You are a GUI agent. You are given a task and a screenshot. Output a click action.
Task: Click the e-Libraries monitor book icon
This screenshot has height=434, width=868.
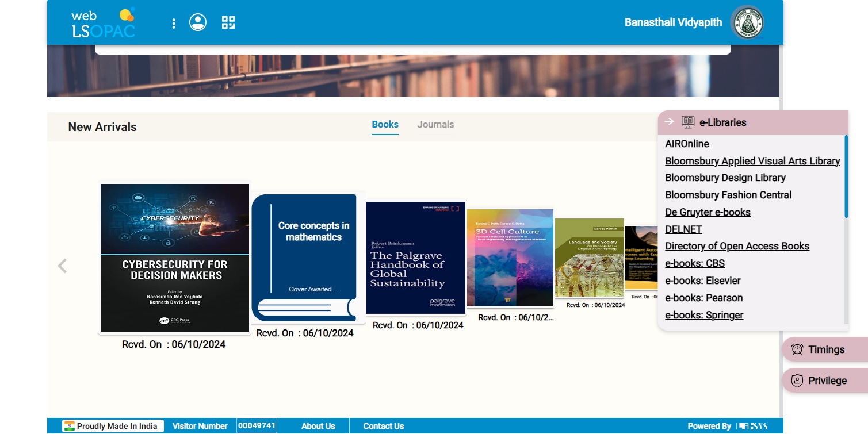coord(688,122)
